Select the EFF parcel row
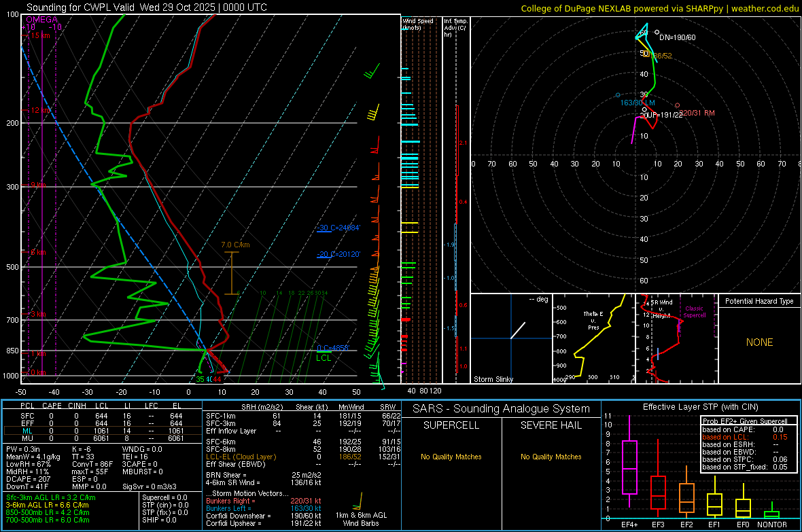The height and width of the screenshot is (532, 802). coord(103,423)
